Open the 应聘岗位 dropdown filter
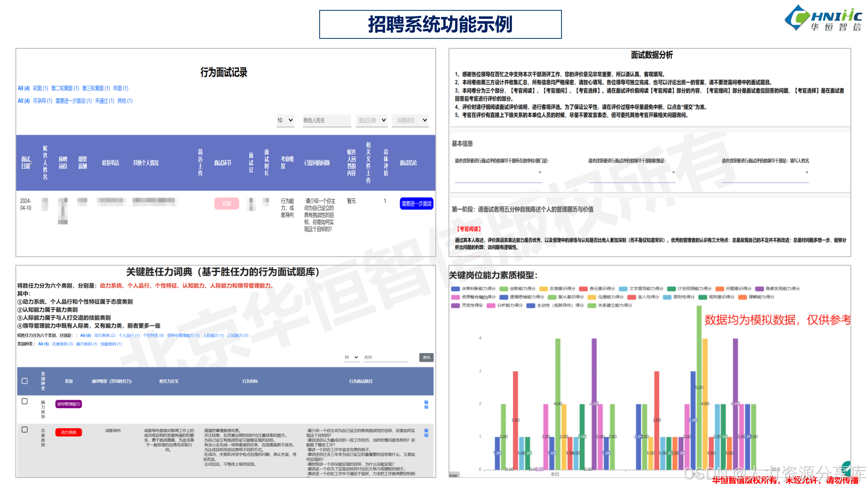The image size is (868, 488). pyautogui.click(x=410, y=120)
